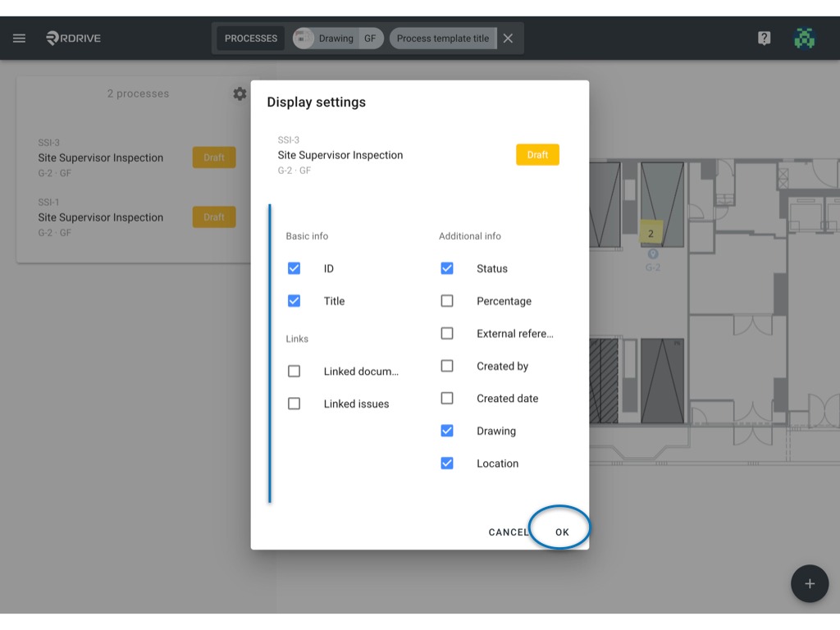Select the Drawing GF filter chip
The width and height of the screenshot is (840, 630).
coord(338,39)
